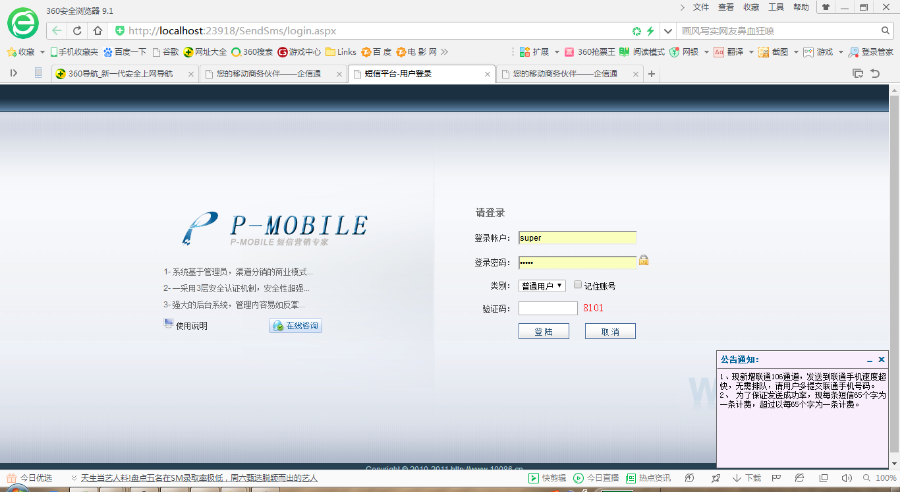Open 今日优选 in the status bar
The width and height of the screenshot is (900, 492).
[29, 478]
